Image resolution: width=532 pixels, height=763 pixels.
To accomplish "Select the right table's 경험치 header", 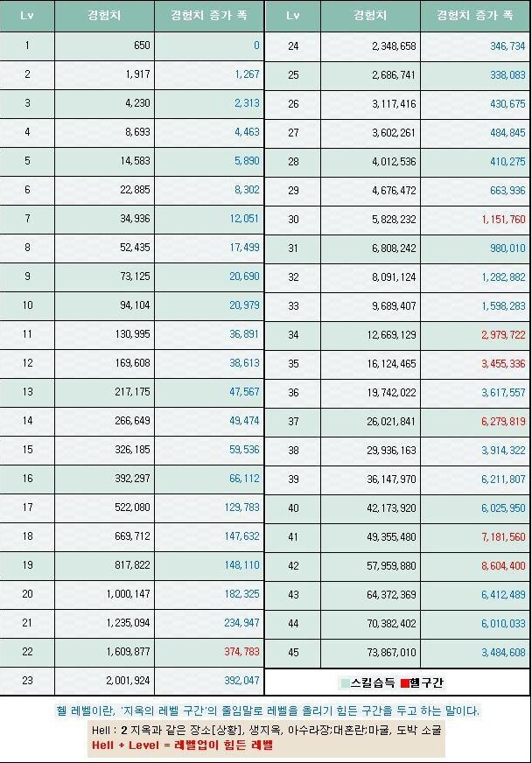I will pos(370,17).
